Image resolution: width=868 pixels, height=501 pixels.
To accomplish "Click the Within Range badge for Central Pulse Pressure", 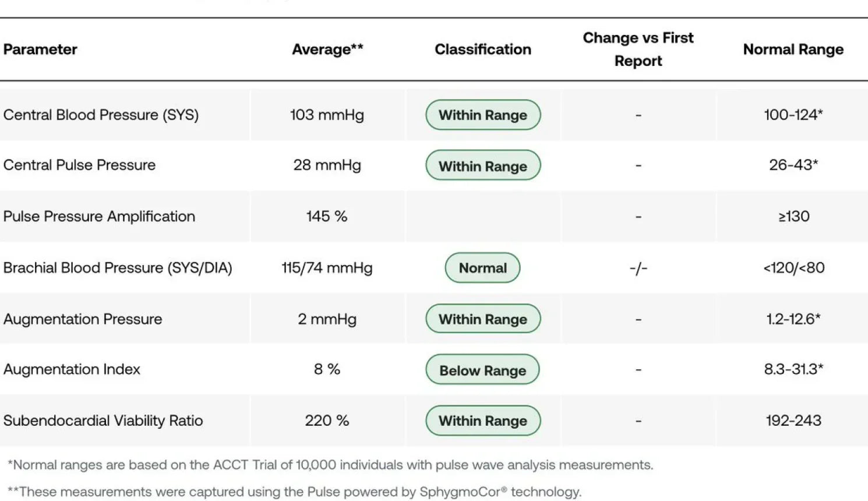I will tap(483, 166).
